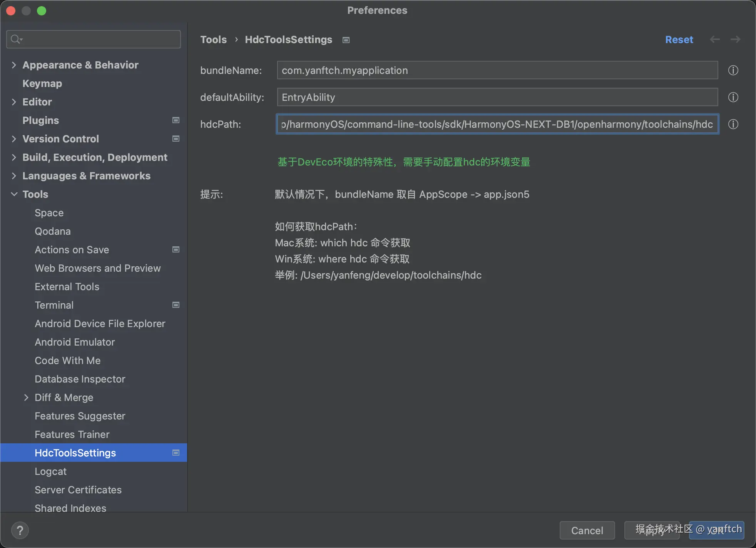Click project-level icon beside HdcToolsSettings breadcrumb title

point(346,40)
